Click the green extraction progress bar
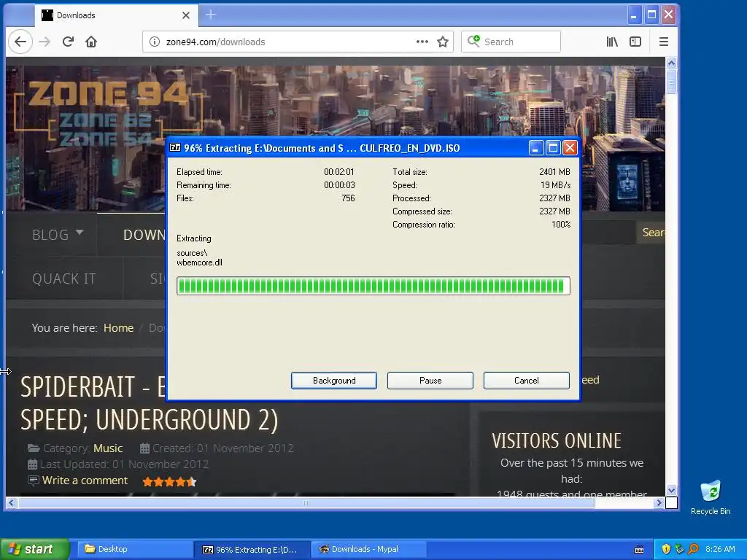Image resolution: width=747 pixels, height=560 pixels. pyautogui.click(x=373, y=286)
